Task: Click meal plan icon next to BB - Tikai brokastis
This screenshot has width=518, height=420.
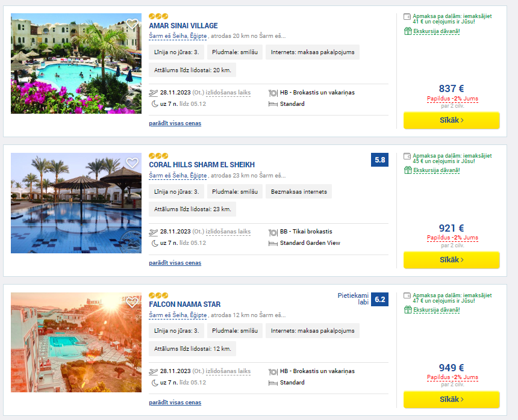Action: pos(273,233)
